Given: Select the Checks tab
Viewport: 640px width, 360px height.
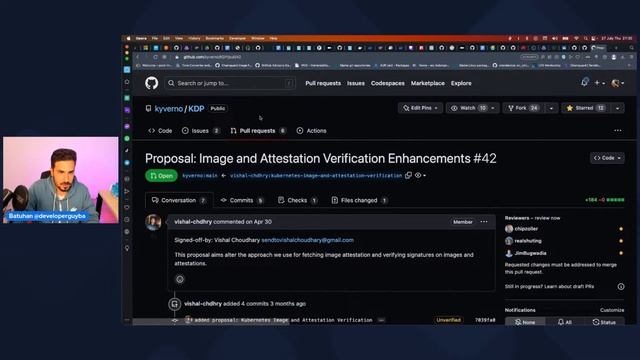Looking at the screenshot, I should coord(298,200).
